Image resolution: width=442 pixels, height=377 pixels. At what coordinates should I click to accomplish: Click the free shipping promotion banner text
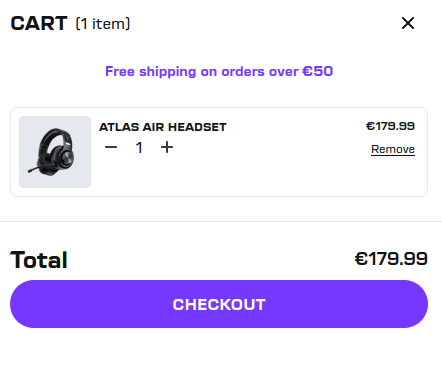click(219, 71)
